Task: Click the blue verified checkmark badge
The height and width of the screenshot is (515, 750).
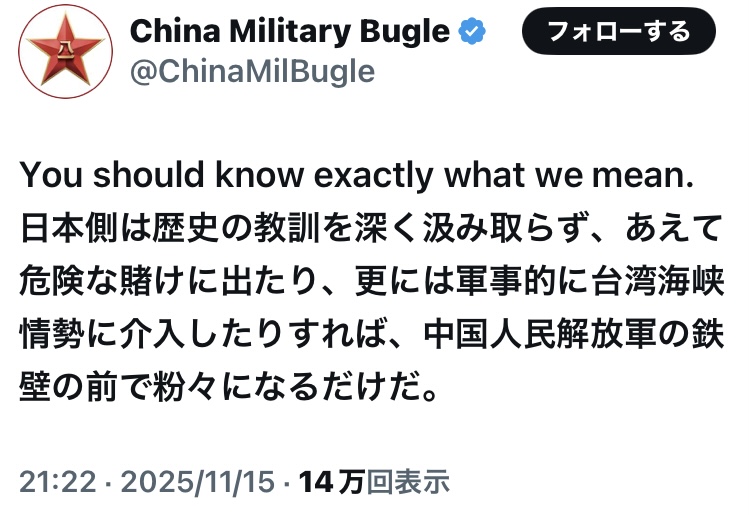Action: (x=472, y=31)
